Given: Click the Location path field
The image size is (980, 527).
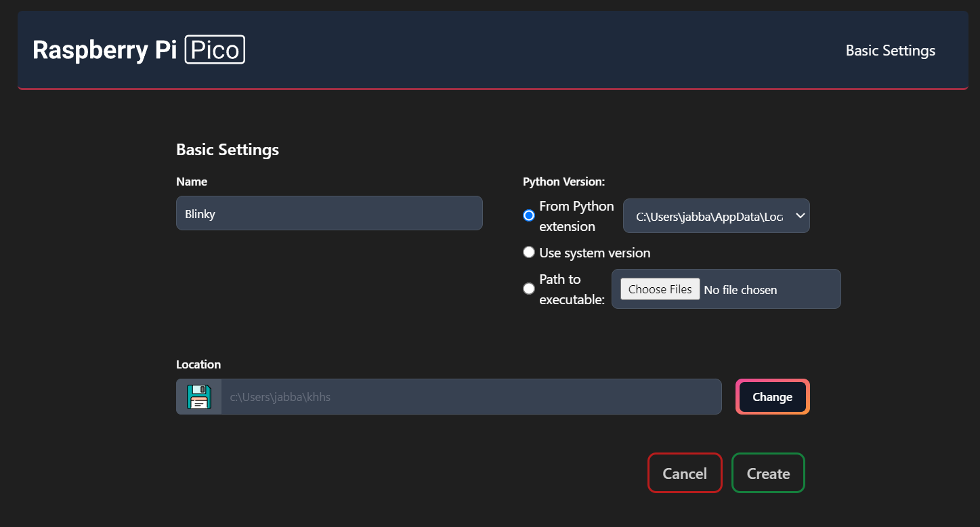Looking at the screenshot, I should [471, 397].
